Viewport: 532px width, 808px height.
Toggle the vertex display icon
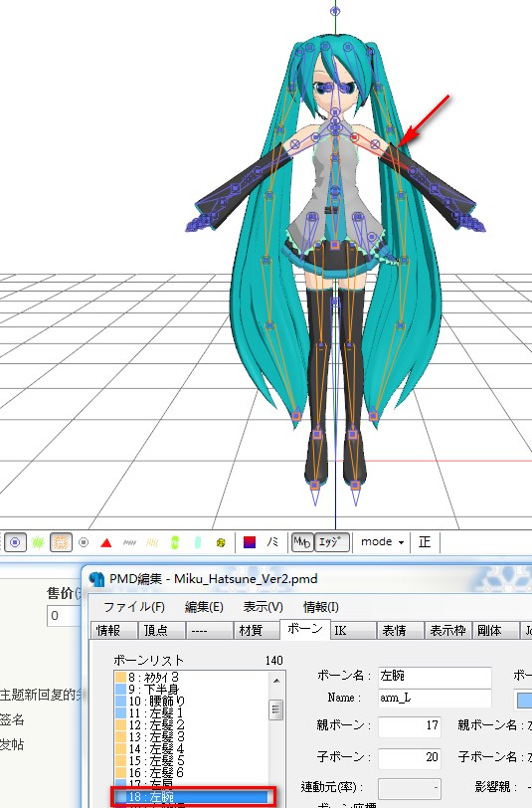(16, 542)
